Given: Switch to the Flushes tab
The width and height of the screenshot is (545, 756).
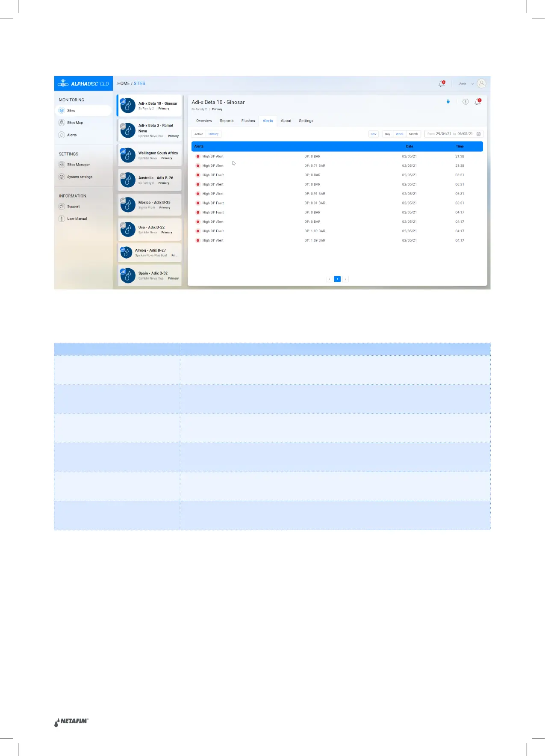Looking at the screenshot, I should coord(248,121).
